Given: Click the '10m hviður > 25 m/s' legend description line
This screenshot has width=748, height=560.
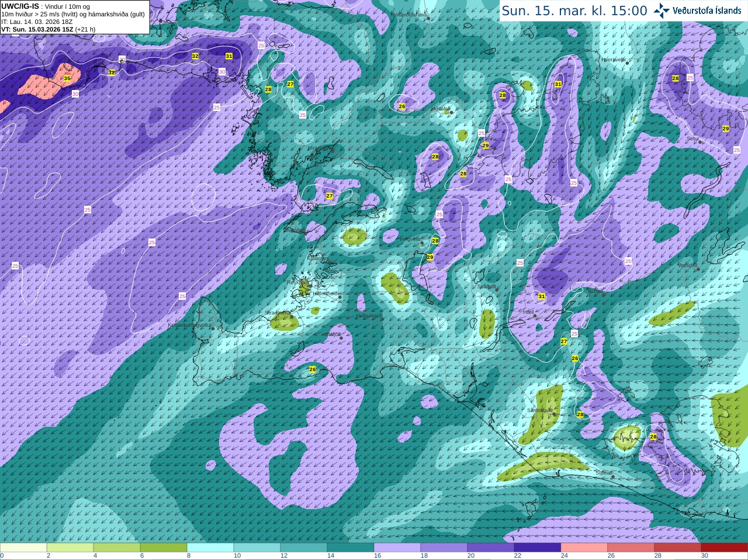Looking at the screenshot, I should click(73, 14).
